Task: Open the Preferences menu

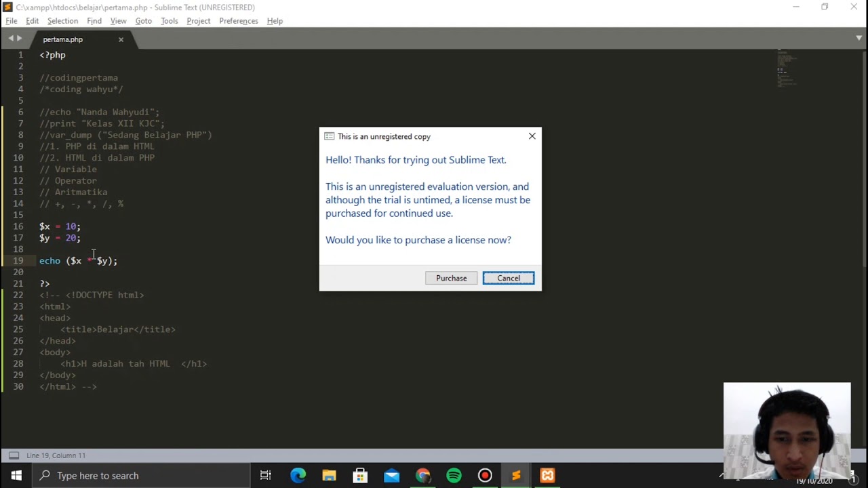Action: coord(239,21)
